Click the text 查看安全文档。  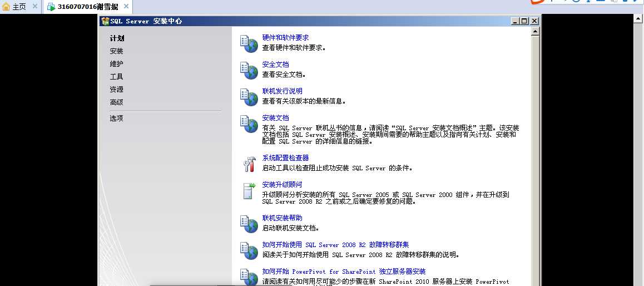tap(284, 75)
